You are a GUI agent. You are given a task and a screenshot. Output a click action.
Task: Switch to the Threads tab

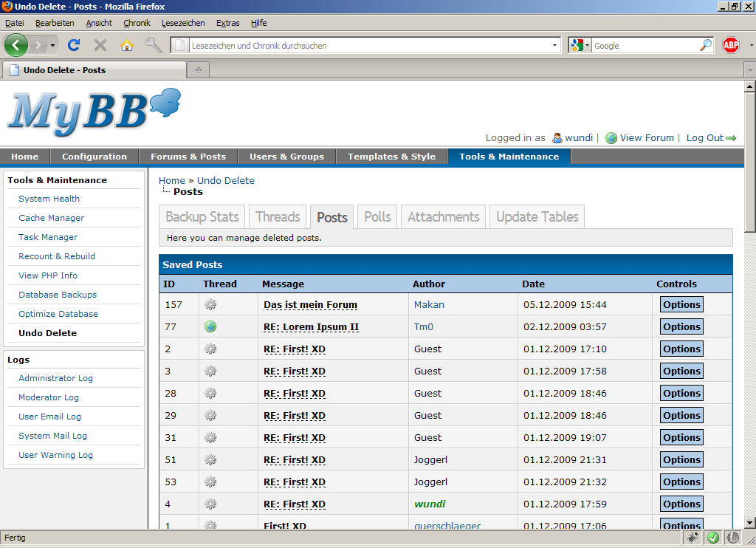pyautogui.click(x=278, y=216)
